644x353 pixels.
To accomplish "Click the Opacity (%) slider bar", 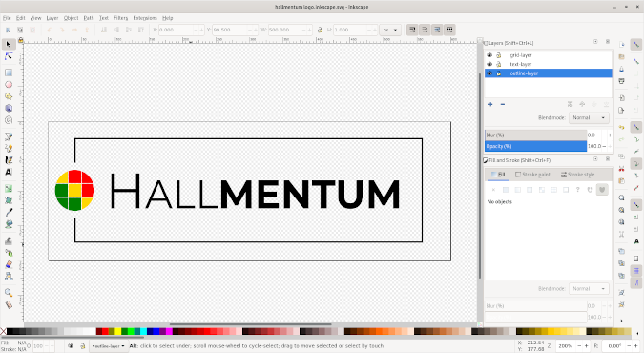I will (x=535, y=146).
